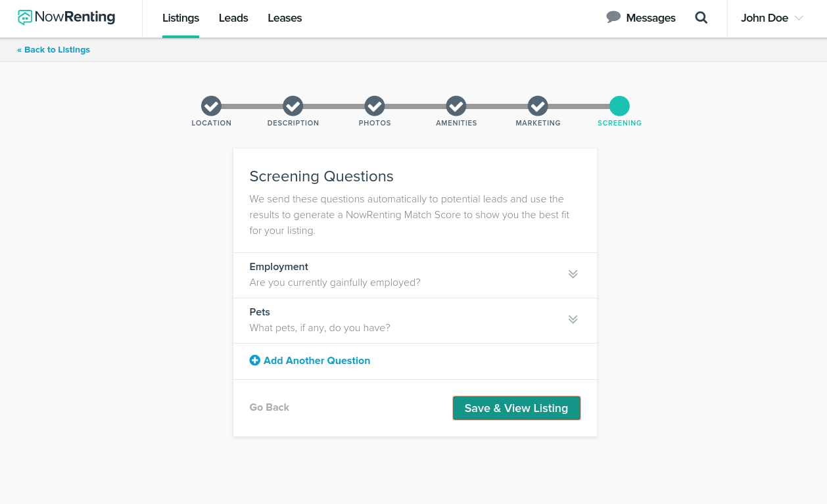Click Save & View Listing button
The image size is (827, 504).
coord(517,408)
